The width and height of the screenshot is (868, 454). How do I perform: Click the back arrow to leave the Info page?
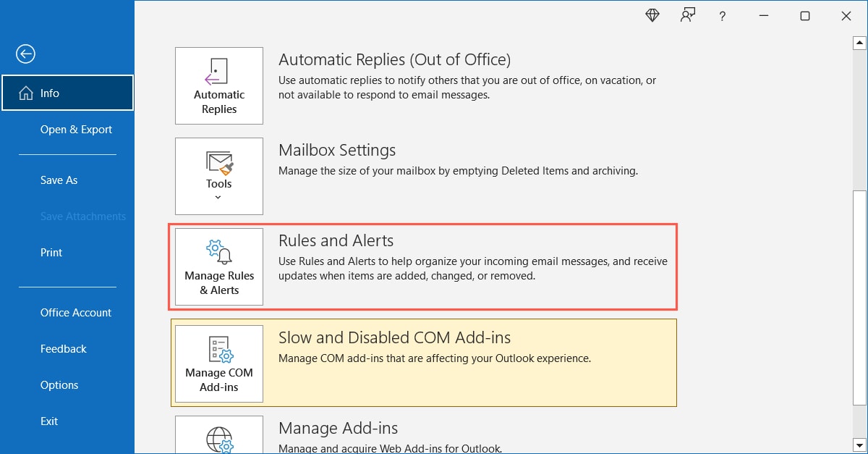coord(25,54)
